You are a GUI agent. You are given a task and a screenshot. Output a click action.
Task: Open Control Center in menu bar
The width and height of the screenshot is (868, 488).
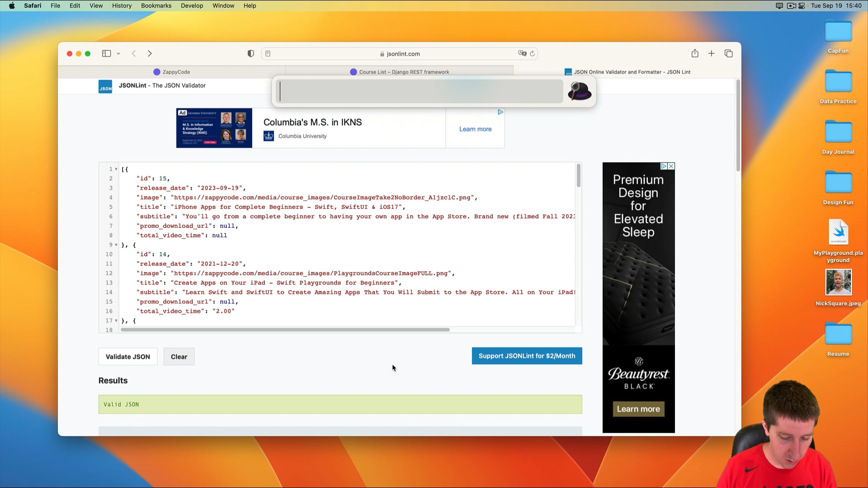(802, 5)
